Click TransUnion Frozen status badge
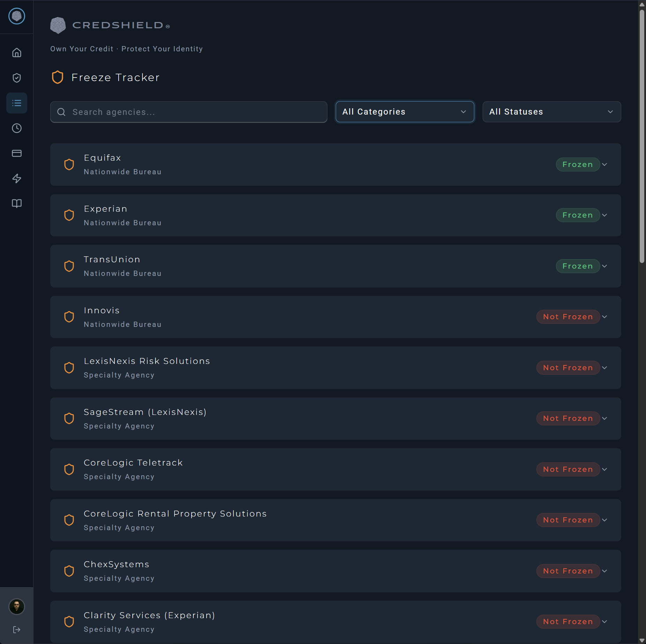The height and width of the screenshot is (644, 646). click(x=578, y=266)
